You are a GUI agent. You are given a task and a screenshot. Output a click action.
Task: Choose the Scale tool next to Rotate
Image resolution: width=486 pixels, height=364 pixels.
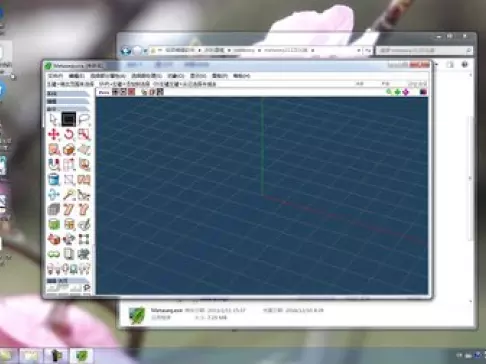(x=84, y=134)
